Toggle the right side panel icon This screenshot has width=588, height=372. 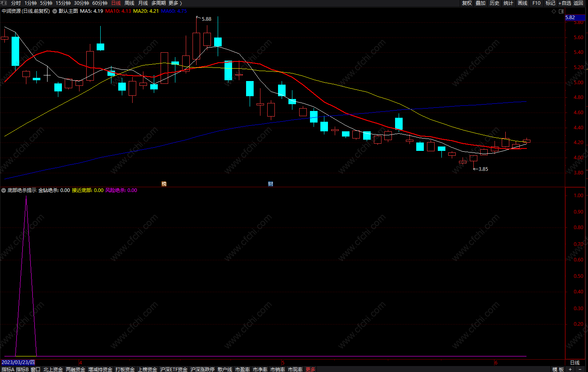tap(561, 11)
